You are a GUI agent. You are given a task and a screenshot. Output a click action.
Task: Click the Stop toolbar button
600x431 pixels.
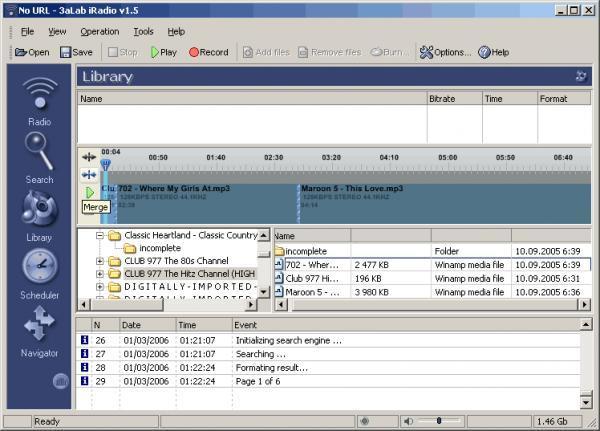(123, 52)
